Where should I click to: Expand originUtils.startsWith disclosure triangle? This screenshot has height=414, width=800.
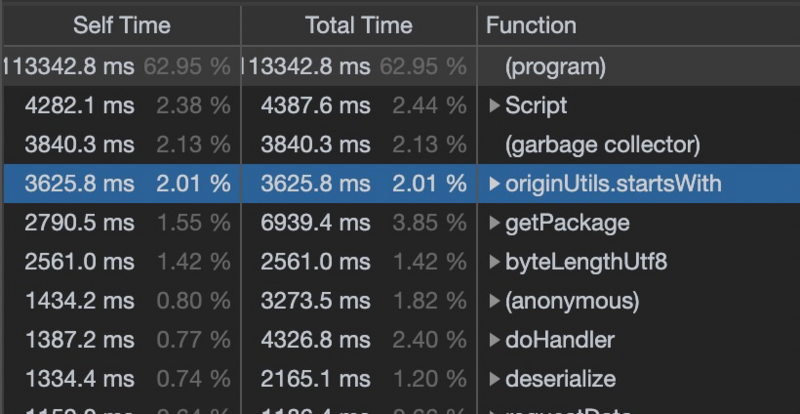click(x=495, y=183)
